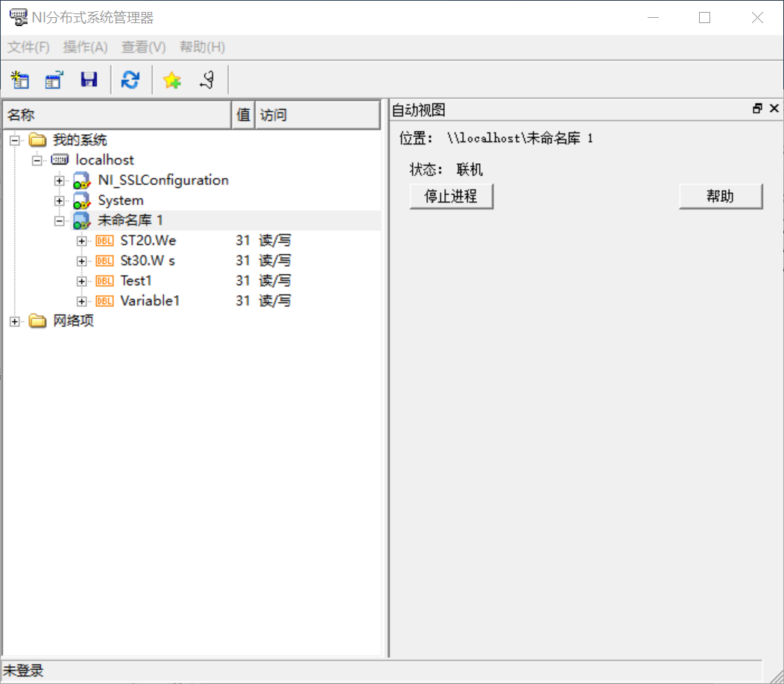Click the app icon in title bar

coord(19,17)
